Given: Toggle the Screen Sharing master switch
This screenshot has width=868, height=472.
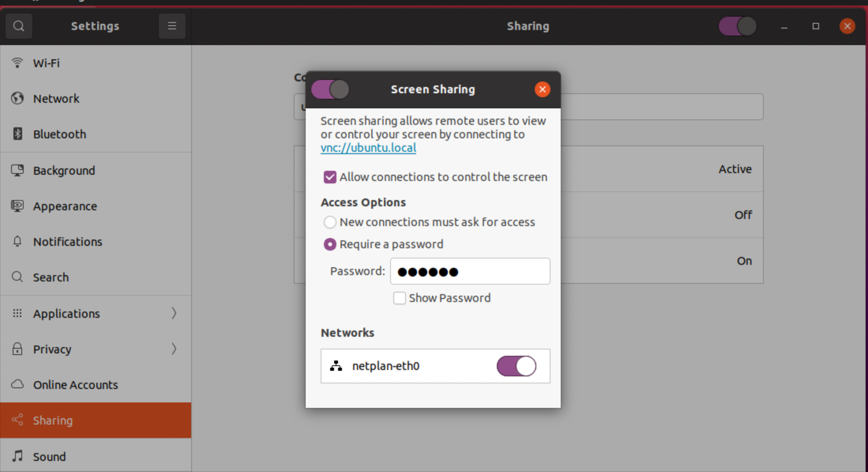Looking at the screenshot, I should pyautogui.click(x=330, y=89).
